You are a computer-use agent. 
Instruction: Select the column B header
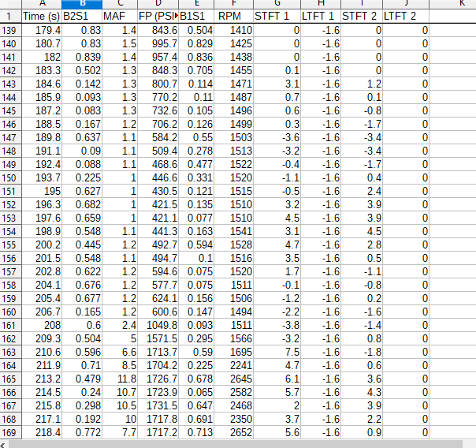pyautogui.click(x=81, y=4)
